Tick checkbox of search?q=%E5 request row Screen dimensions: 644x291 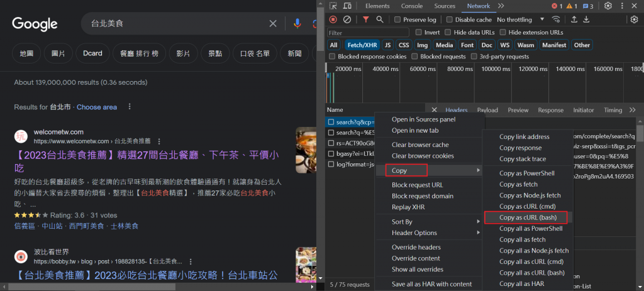click(331, 133)
